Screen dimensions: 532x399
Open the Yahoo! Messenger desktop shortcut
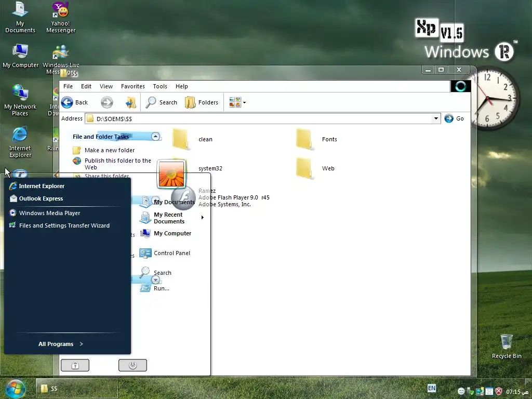pos(61,17)
